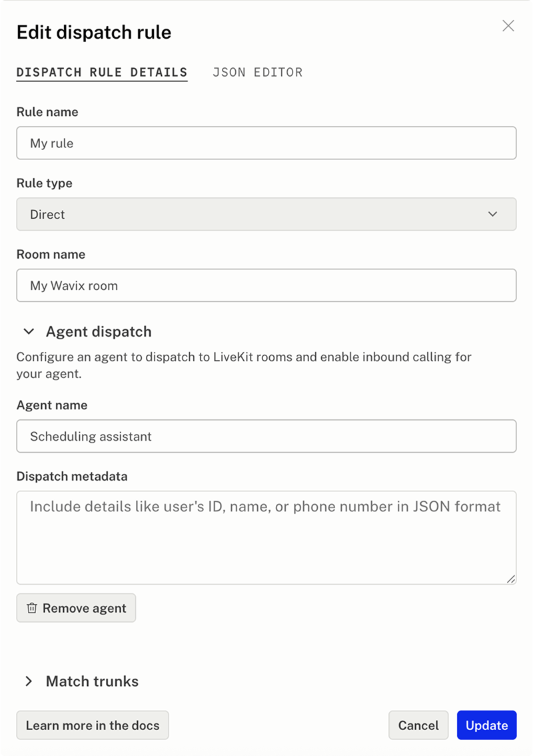Open the Rule type dropdown showing Direct
The width and height of the screenshot is (533, 756).
[266, 214]
